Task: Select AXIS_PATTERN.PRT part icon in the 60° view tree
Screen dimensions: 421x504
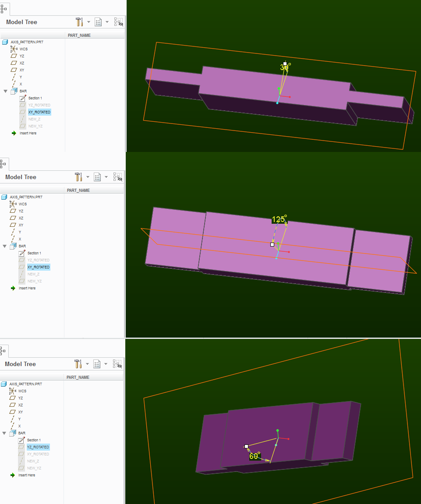Action: pyautogui.click(x=4, y=384)
